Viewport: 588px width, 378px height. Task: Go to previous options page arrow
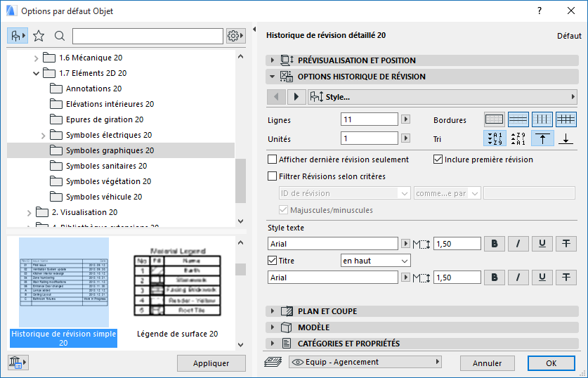276,97
